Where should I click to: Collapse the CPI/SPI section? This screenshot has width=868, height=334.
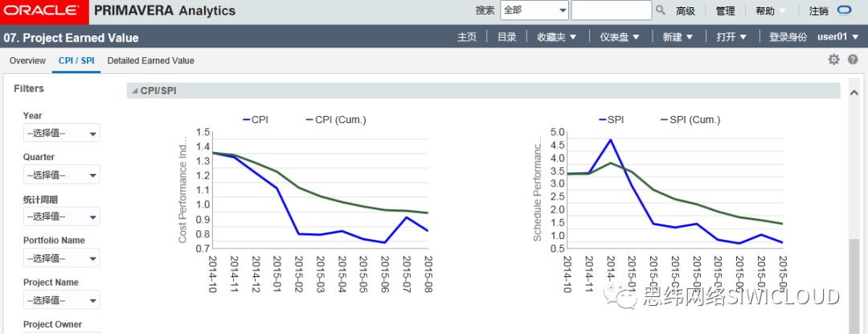click(x=135, y=91)
